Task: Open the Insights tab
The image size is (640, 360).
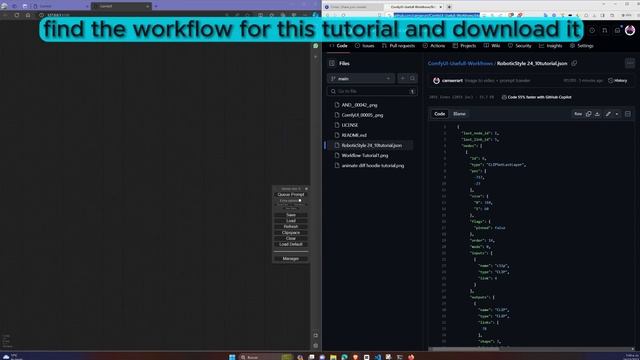Action: (551, 46)
